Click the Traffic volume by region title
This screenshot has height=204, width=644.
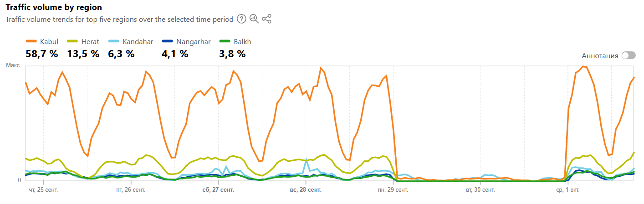[x=54, y=8]
